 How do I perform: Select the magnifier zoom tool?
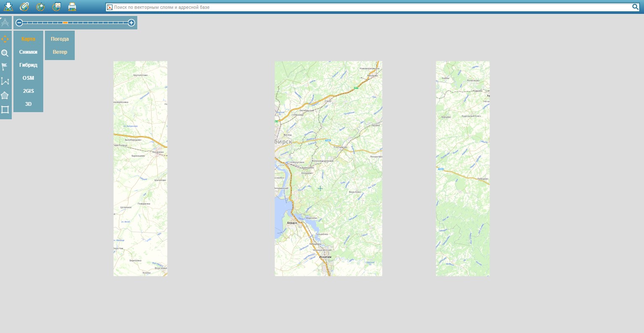5,53
